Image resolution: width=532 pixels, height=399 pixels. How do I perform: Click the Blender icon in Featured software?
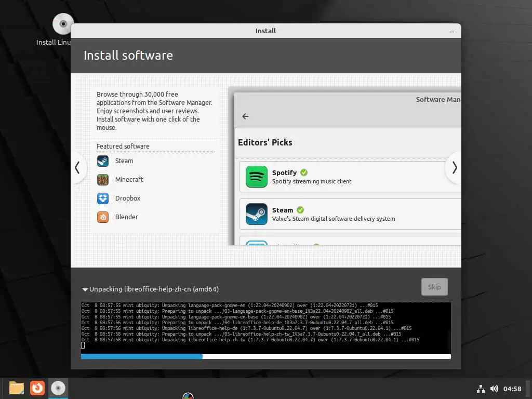pos(103,217)
